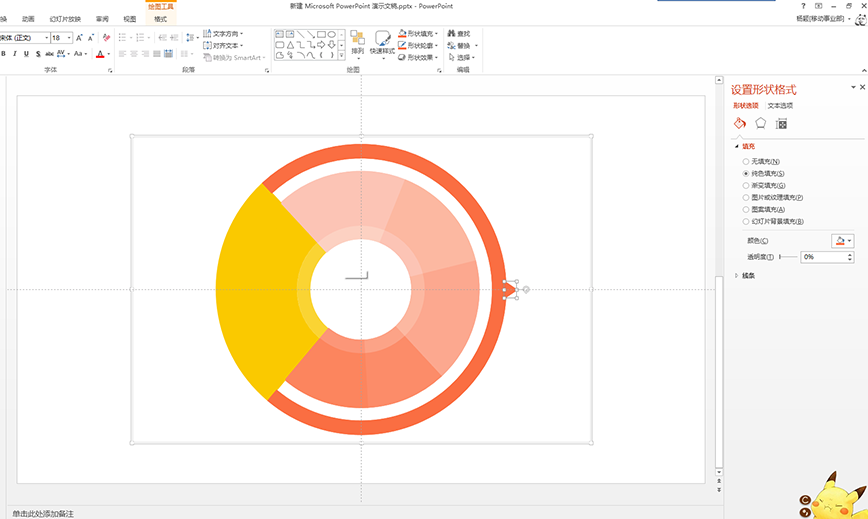Decrease font size with small A icon
The image size is (868, 519).
91,38
